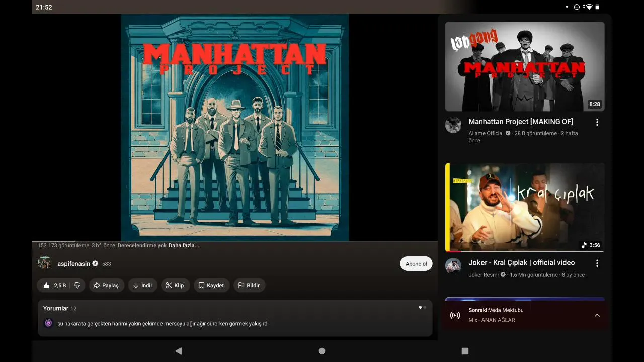The height and width of the screenshot is (362, 644).
Task: Tap the 21:52 clock in status bar
Action: tap(44, 7)
